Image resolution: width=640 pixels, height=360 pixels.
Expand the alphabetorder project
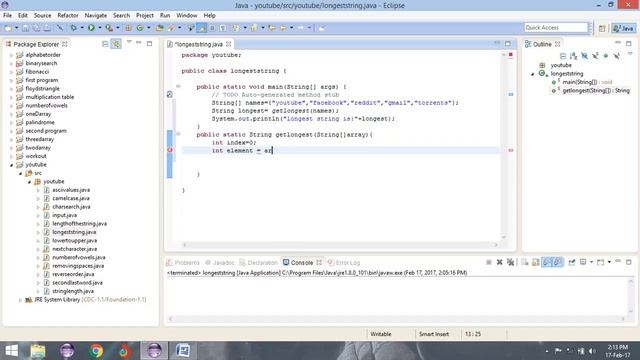tap(11, 55)
